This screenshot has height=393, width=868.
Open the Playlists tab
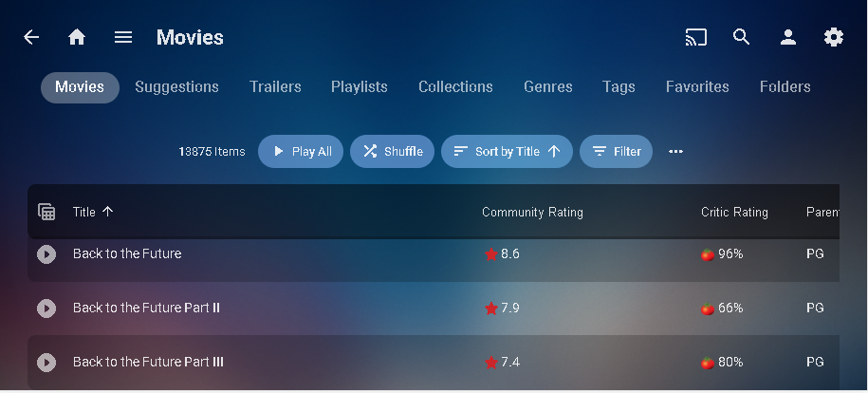pyautogui.click(x=360, y=87)
